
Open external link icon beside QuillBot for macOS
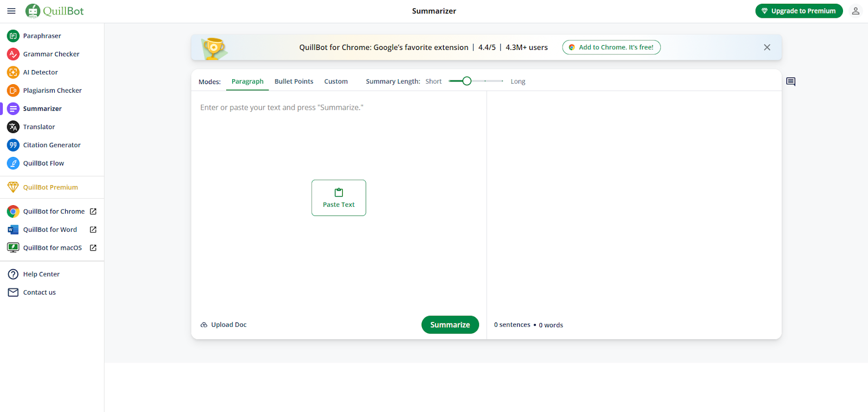(93, 248)
